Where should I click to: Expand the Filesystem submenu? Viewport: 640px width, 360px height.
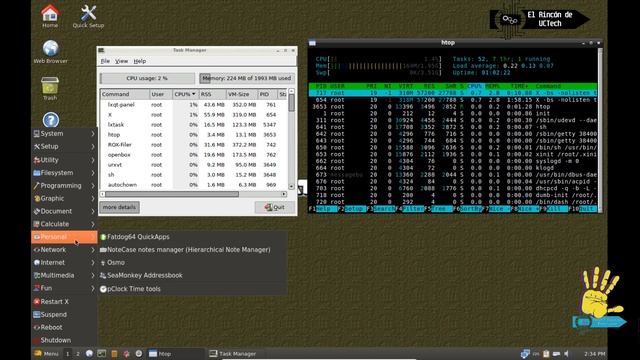pyautogui.click(x=64, y=173)
